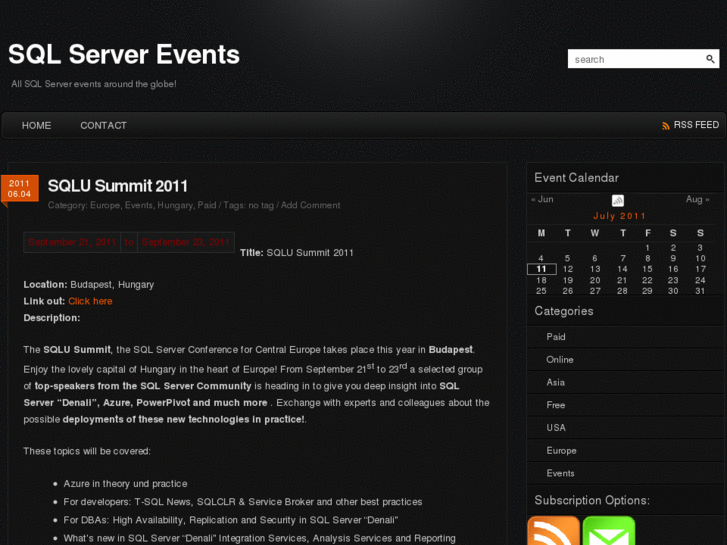Click the 'All SQL Server events around the globe!' tagline

[94, 84]
